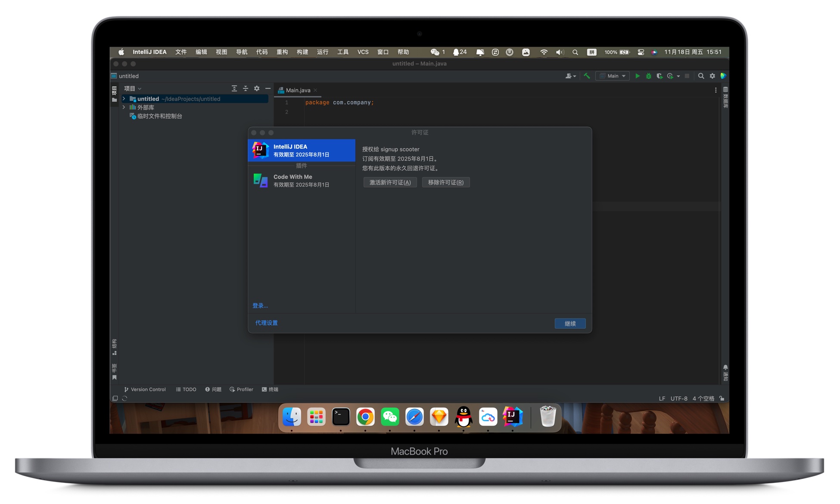Click the grey Stop square in toolbar
Viewport: 840px width, 504px height.
(687, 76)
